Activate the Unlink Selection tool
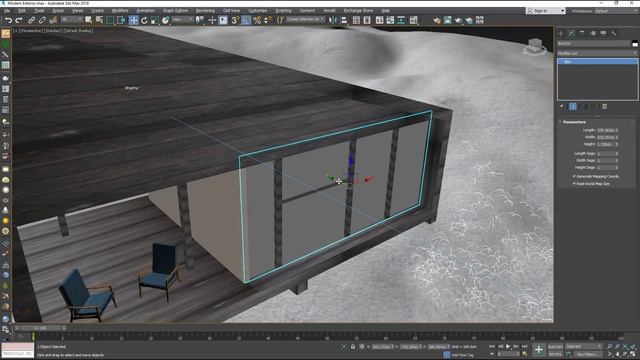640x360 pixels. point(42,20)
